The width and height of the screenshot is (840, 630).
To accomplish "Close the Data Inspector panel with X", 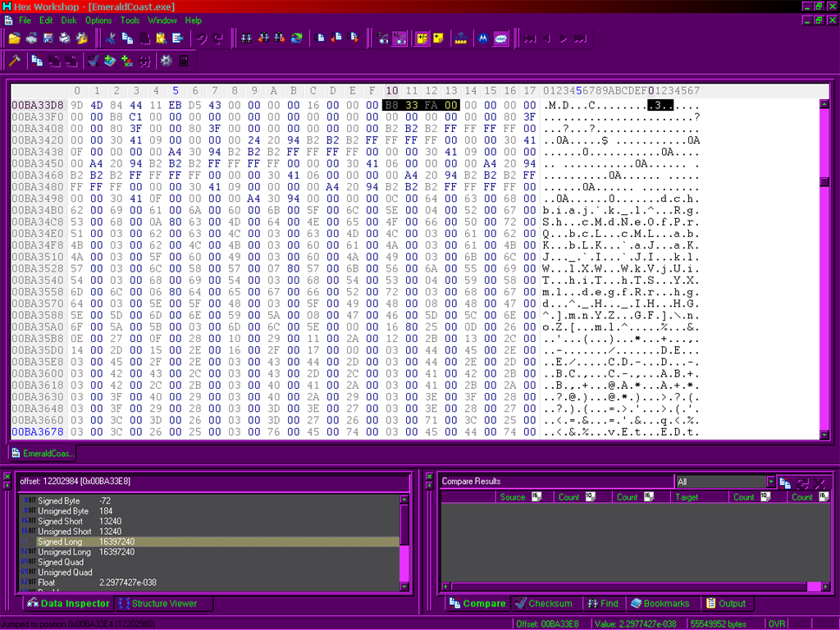I will [x=7, y=477].
